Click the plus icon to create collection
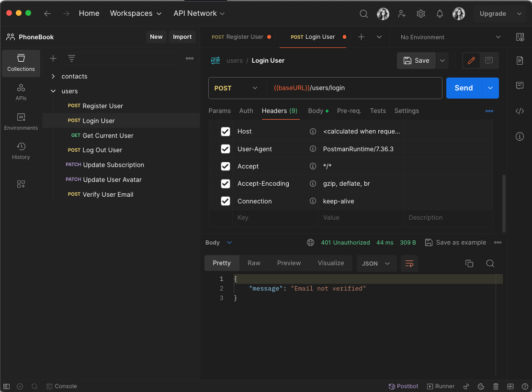 (53, 58)
